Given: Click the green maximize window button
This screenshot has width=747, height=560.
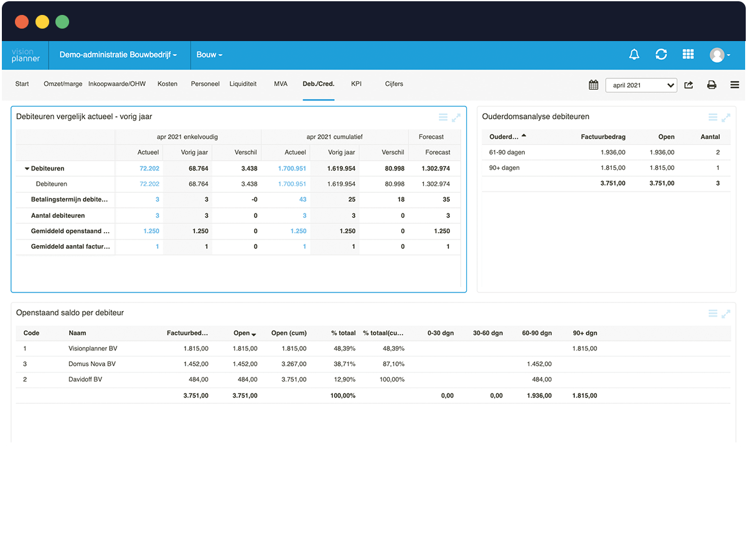Looking at the screenshot, I should (x=62, y=22).
